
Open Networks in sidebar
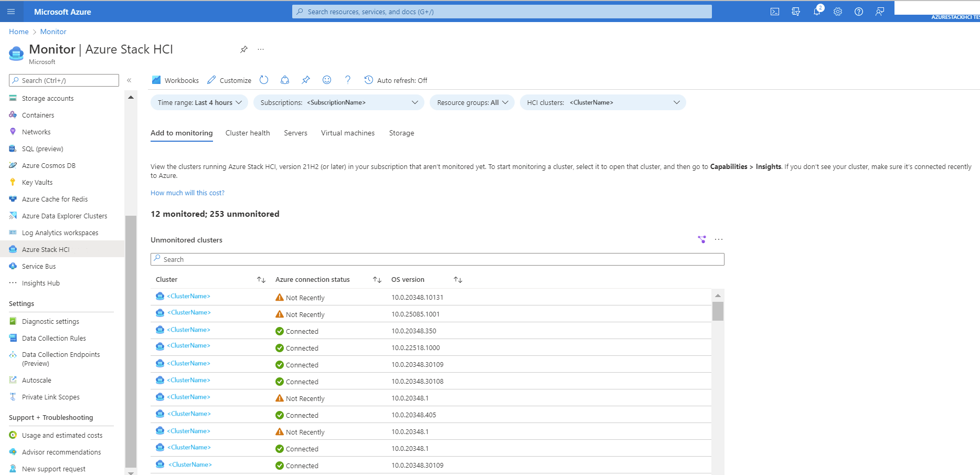[x=36, y=132]
